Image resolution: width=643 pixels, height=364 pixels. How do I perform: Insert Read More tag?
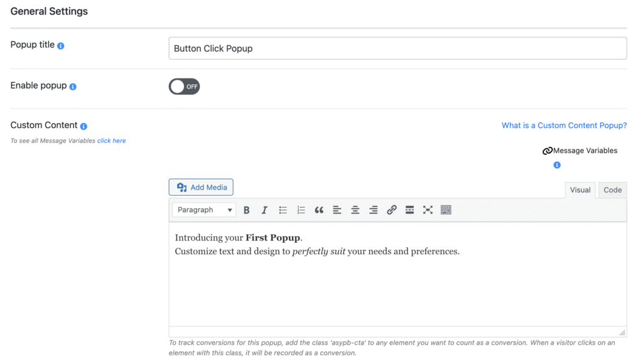click(x=409, y=210)
